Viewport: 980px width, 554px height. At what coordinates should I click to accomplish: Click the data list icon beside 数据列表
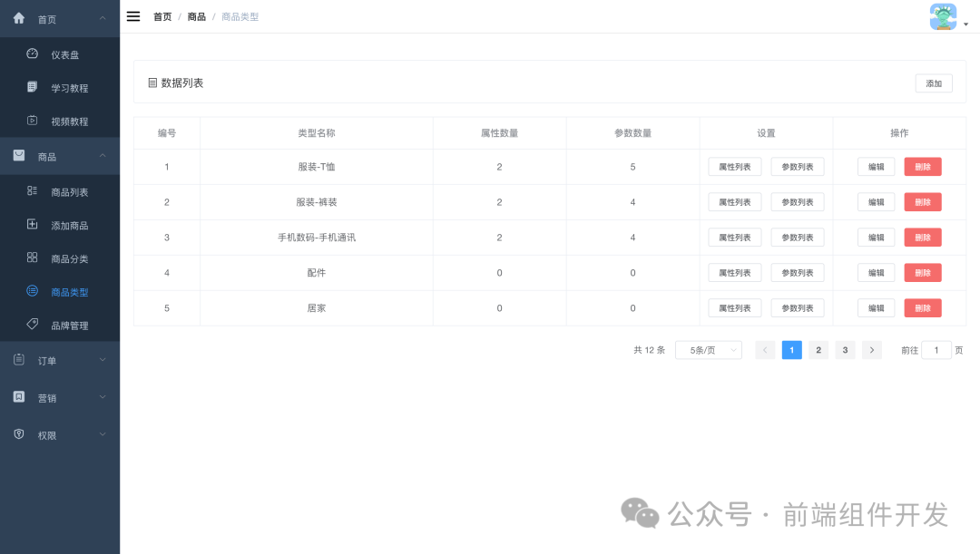(x=151, y=83)
